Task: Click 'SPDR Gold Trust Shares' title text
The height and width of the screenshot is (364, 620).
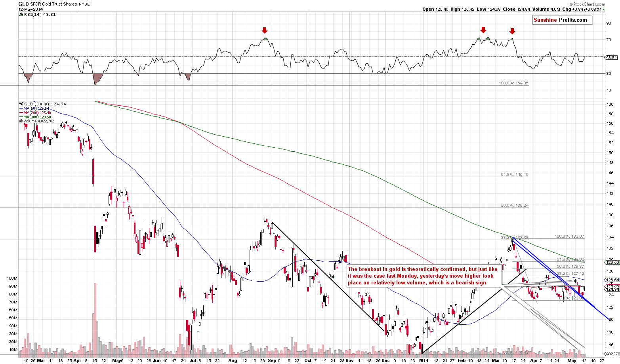Action: point(54,4)
